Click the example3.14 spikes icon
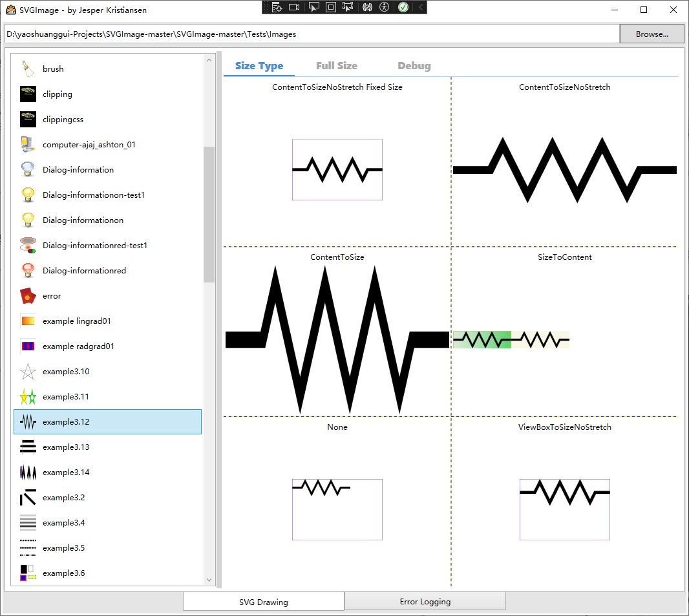Screen dimensions: 689x616 (x=28, y=473)
